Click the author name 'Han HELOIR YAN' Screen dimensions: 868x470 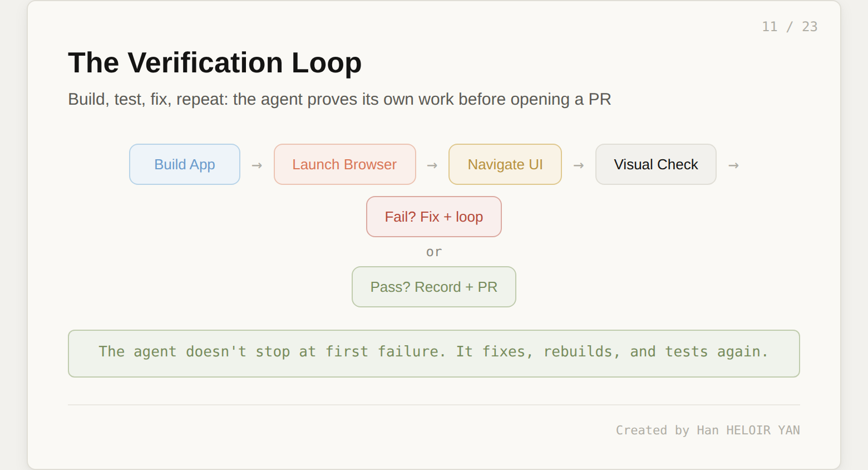pyautogui.click(x=748, y=430)
